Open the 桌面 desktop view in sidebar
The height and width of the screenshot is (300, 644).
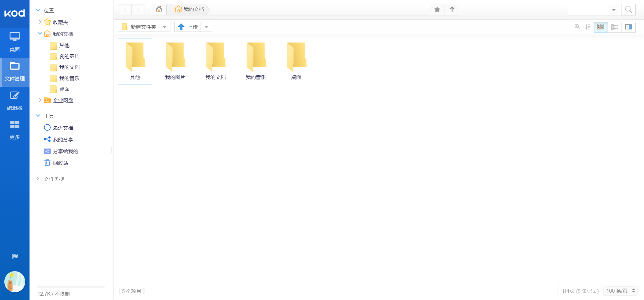coord(14,42)
